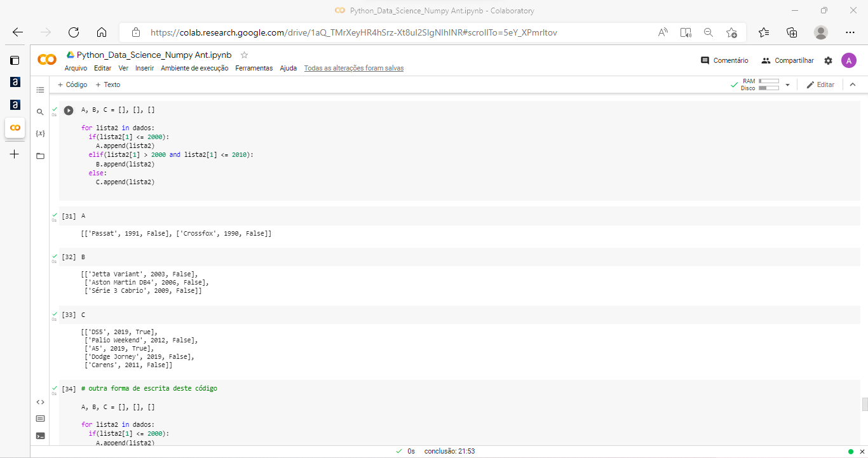Open the find and replace panel
Viewport: 868px width, 458px height.
point(40,112)
